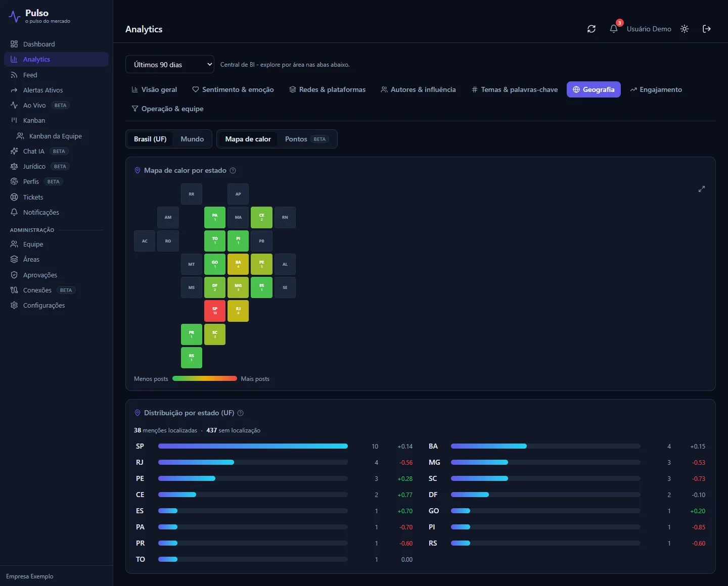This screenshot has height=586, width=728.
Task: Open Dashboard from the sidebar
Action: point(56,44)
